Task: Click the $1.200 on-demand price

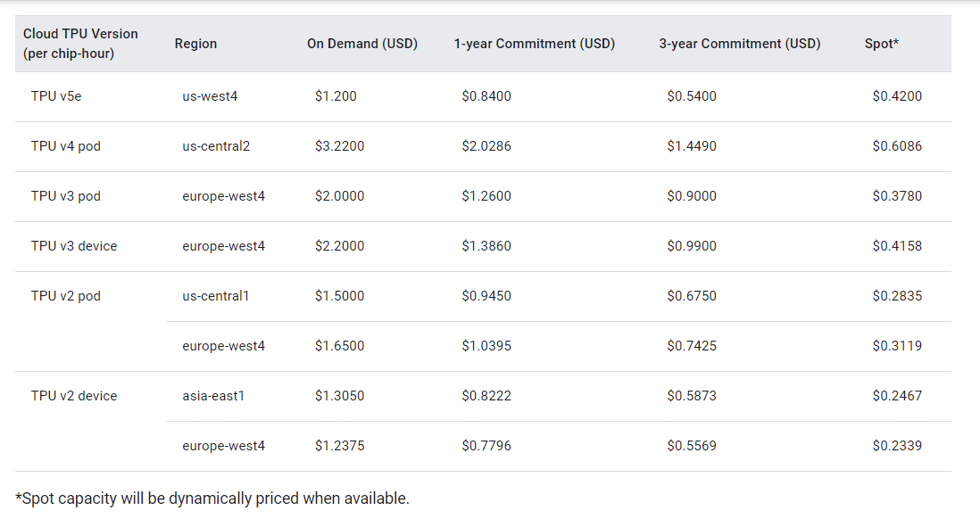Action: (336, 96)
